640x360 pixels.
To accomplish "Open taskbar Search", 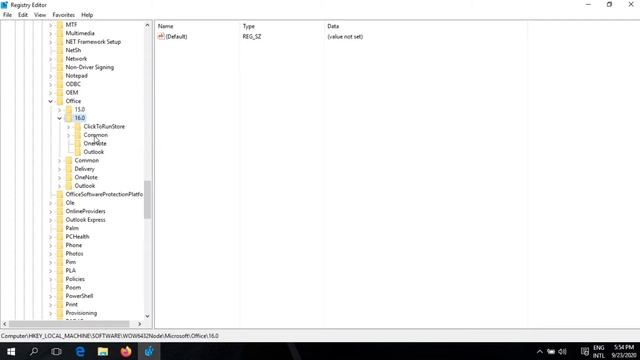I will [34, 351].
